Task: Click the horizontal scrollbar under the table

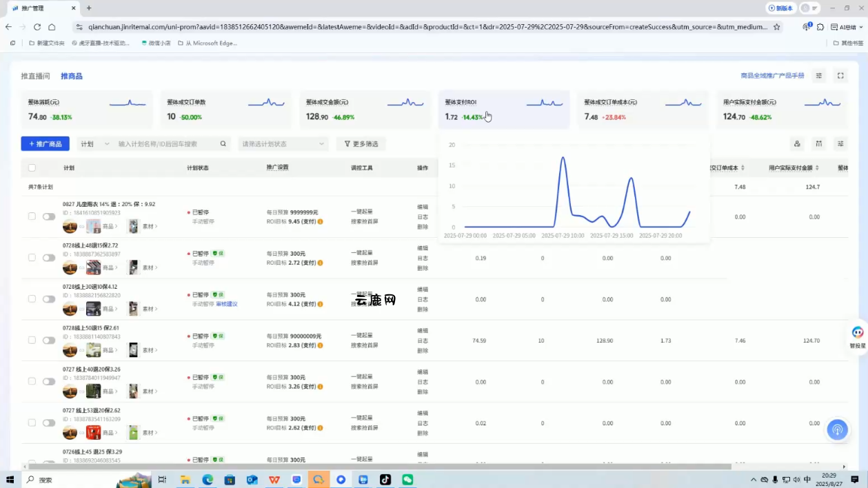Action: (379, 467)
